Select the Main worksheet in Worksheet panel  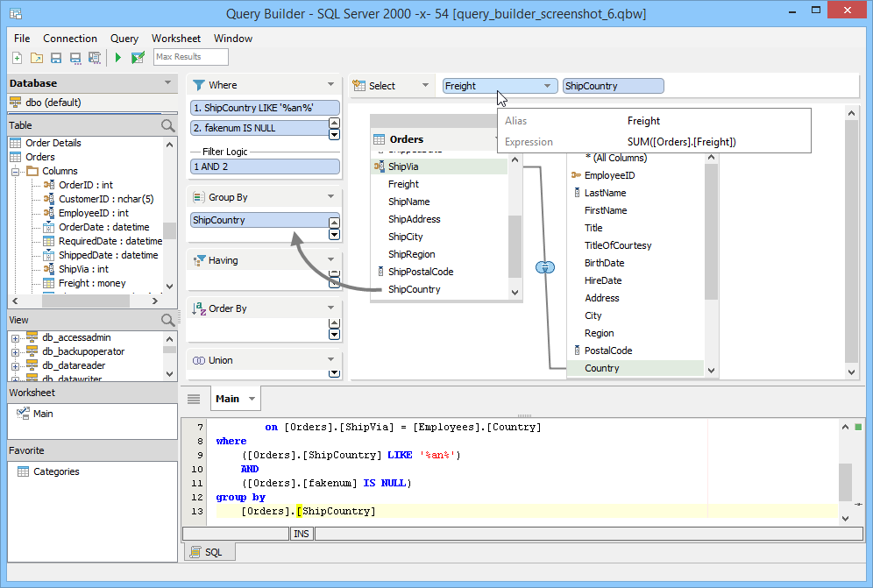[43, 414]
